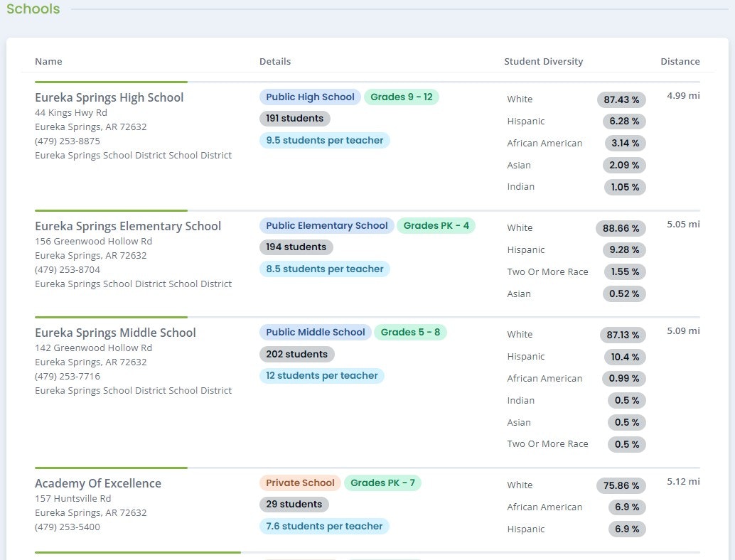The height and width of the screenshot is (560, 735).
Task: Click the 1.55 % Two Or More Race badge
Action: pyautogui.click(x=625, y=271)
